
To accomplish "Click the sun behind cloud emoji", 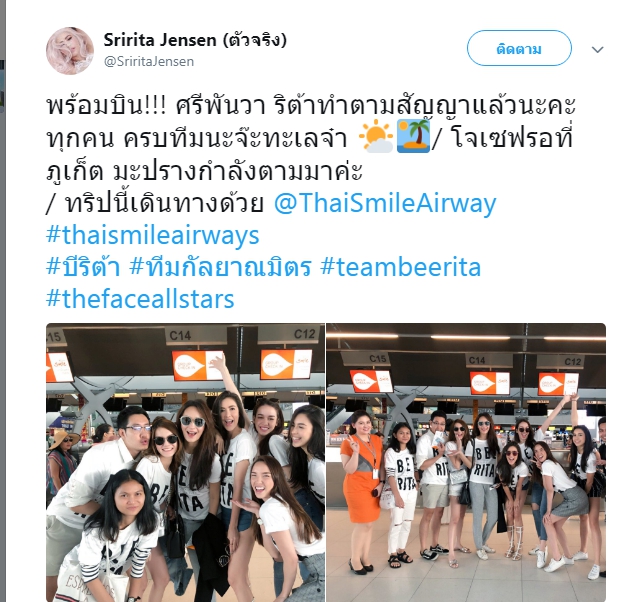I will click(376, 136).
